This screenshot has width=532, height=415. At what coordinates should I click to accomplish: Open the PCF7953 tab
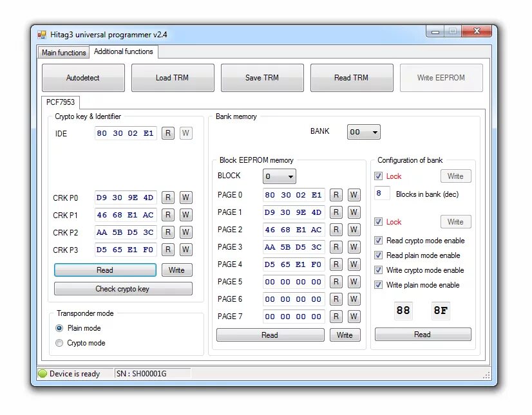click(61, 102)
